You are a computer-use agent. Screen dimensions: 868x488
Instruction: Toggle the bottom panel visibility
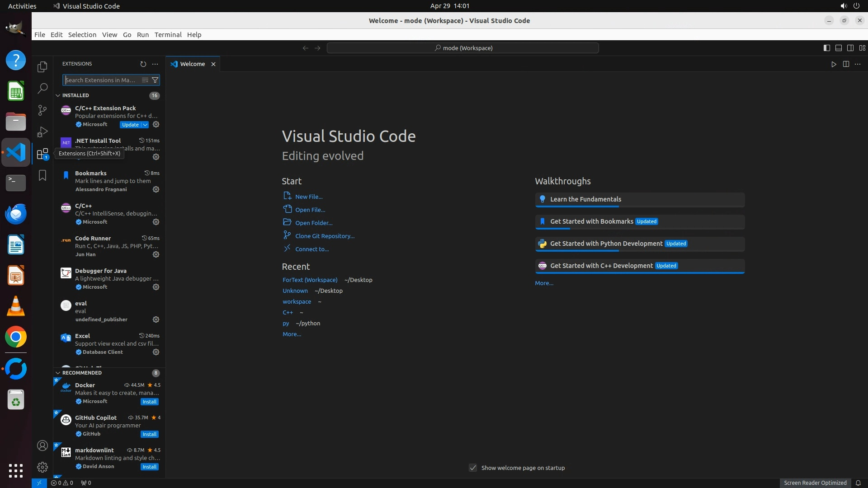[x=838, y=48]
